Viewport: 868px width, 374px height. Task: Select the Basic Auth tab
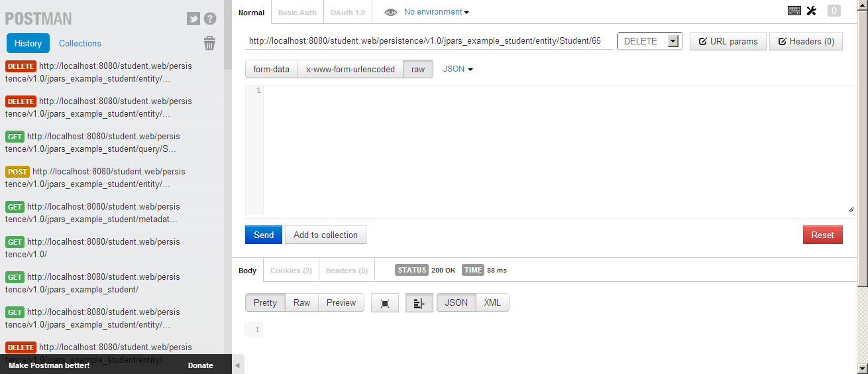point(298,13)
